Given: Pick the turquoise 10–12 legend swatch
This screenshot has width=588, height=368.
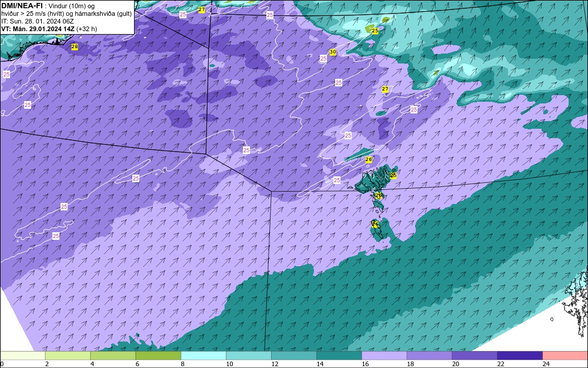Looking at the screenshot, I should pos(249,356).
